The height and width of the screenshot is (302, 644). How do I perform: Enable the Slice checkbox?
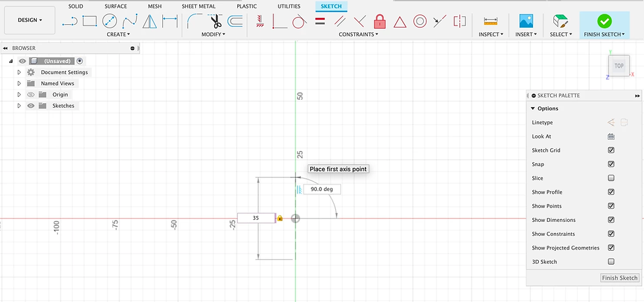point(611,178)
